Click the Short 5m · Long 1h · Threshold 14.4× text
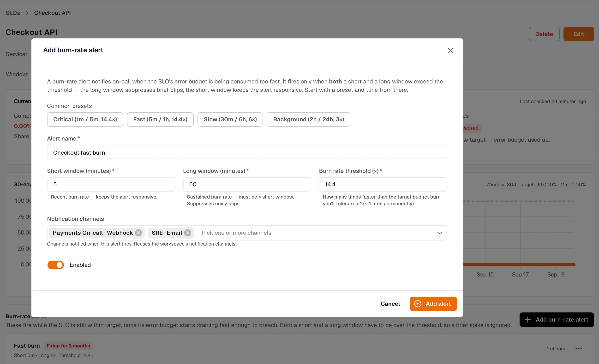This screenshot has height=364, width=599. 54,355
